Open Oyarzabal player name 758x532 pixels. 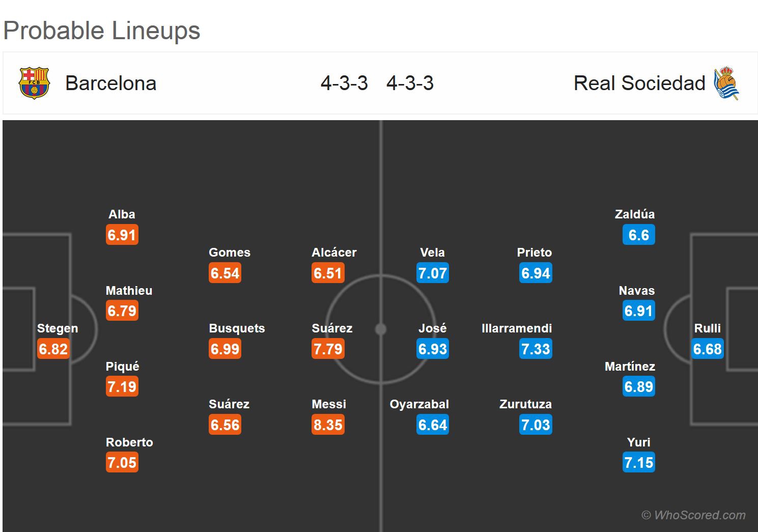tap(419, 404)
